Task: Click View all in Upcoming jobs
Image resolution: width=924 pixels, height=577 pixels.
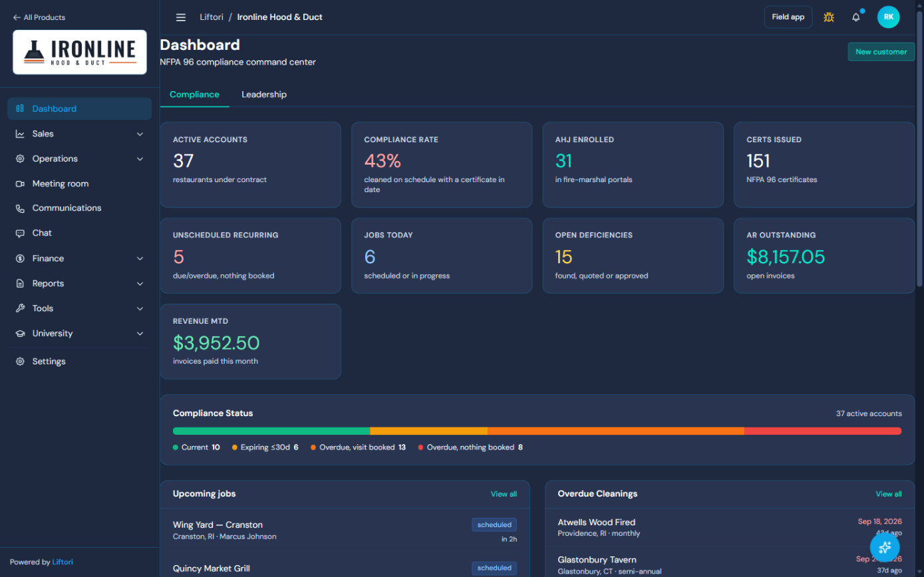Action: click(x=504, y=494)
